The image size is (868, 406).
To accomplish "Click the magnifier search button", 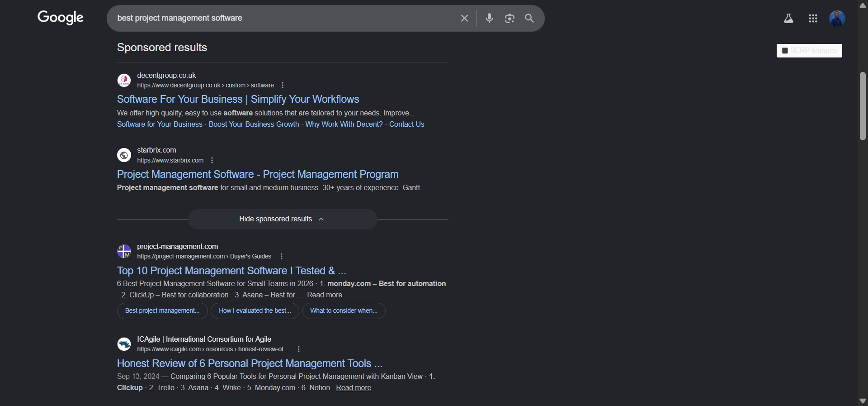I will click(529, 18).
